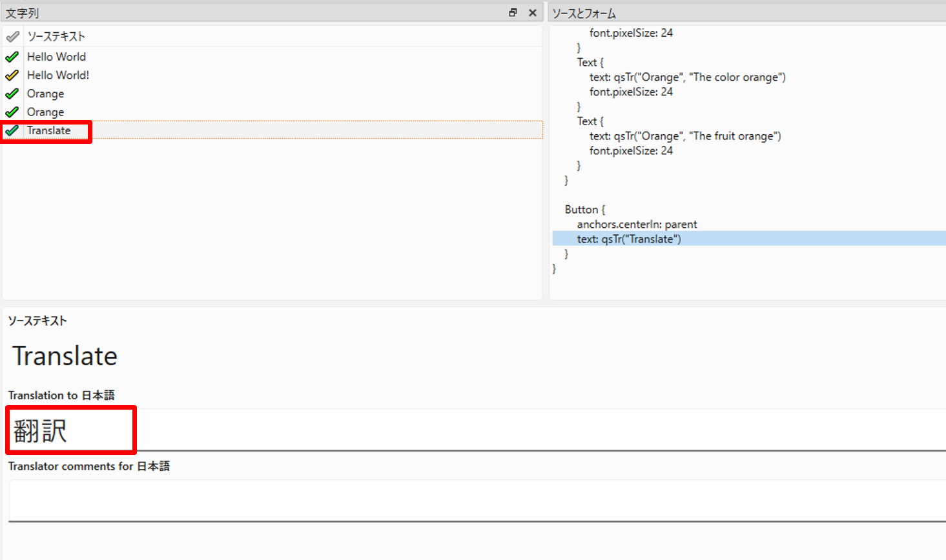Click the "The color orange" code line

pyautogui.click(x=687, y=77)
